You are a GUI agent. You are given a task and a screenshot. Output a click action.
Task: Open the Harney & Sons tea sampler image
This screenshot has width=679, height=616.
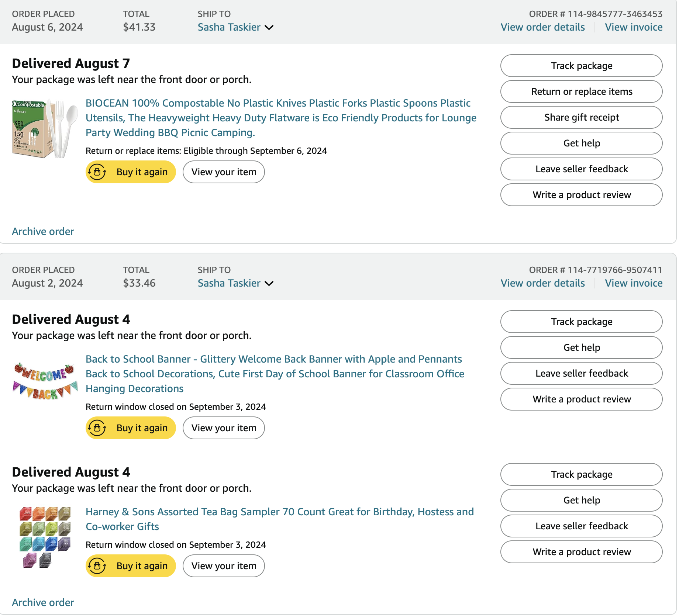point(45,537)
